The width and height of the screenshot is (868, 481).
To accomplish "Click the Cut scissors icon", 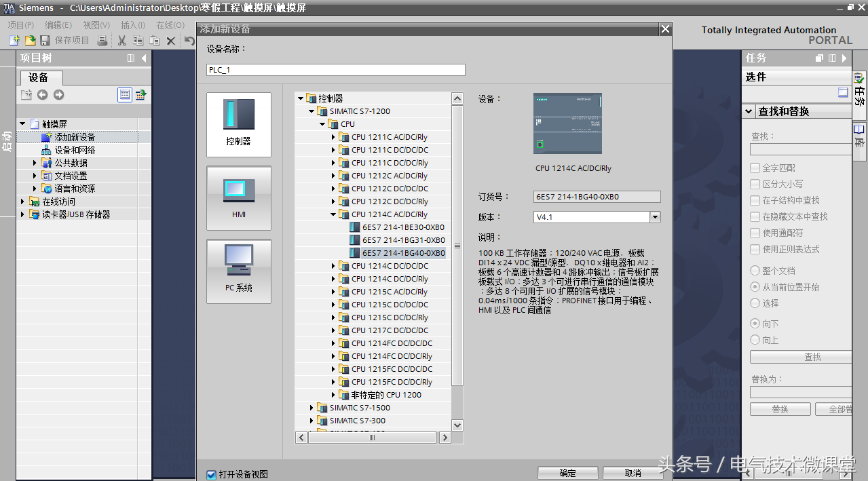I will tap(122, 41).
